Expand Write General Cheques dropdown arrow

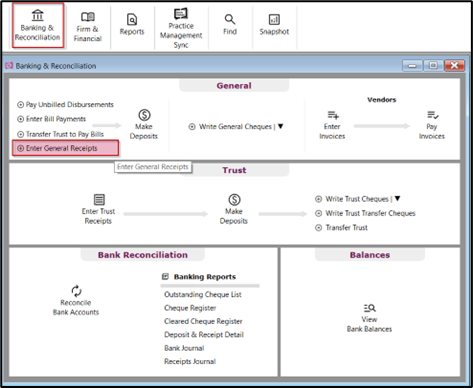click(x=281, y=126)
